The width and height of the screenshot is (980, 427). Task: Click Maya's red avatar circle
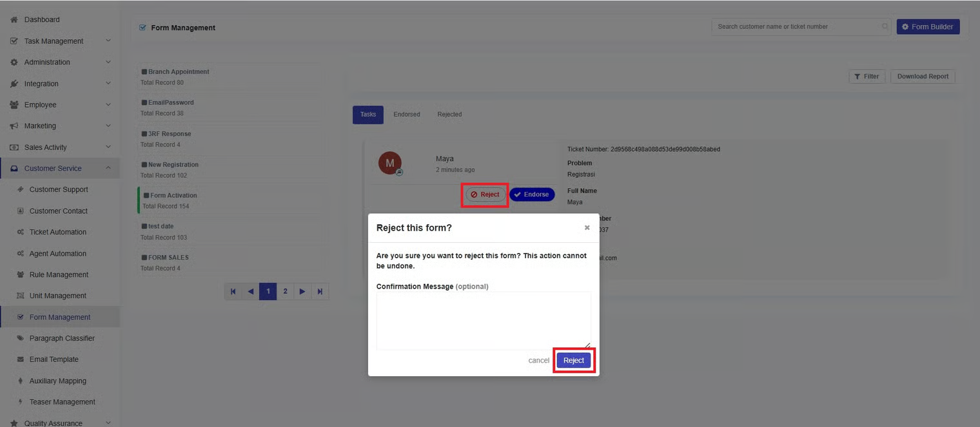coord(390,164)
